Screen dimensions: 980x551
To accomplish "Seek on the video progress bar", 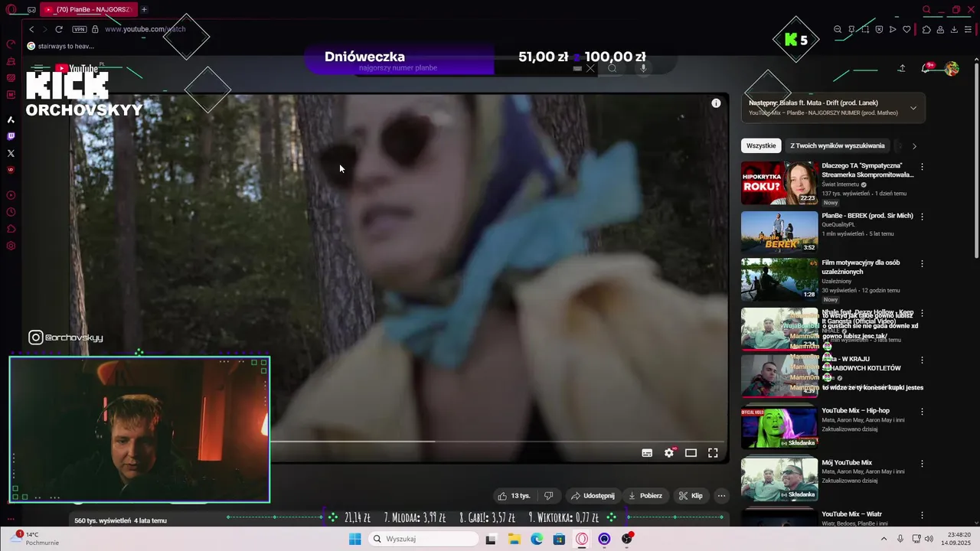I will pyautogui.click(x=498, y=441).
